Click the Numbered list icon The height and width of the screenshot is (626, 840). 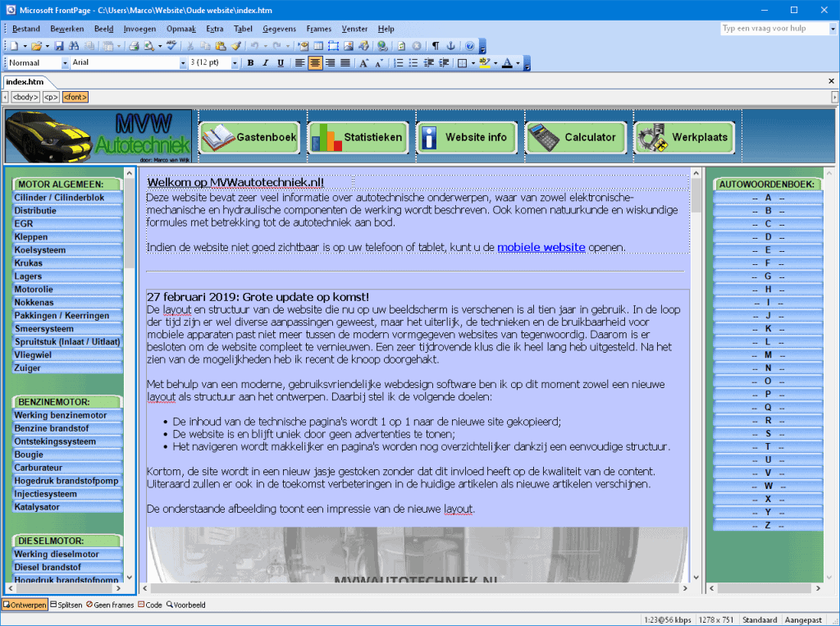(398, 63)
